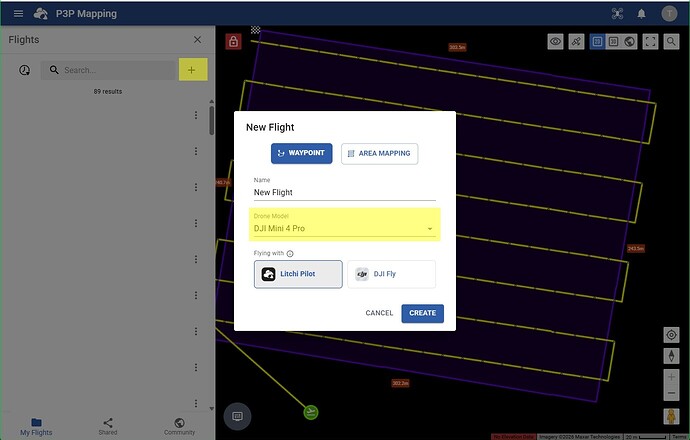This screenshot has width=690, height=440.
Task: Zoom out on the map
Action: [671, 393]
